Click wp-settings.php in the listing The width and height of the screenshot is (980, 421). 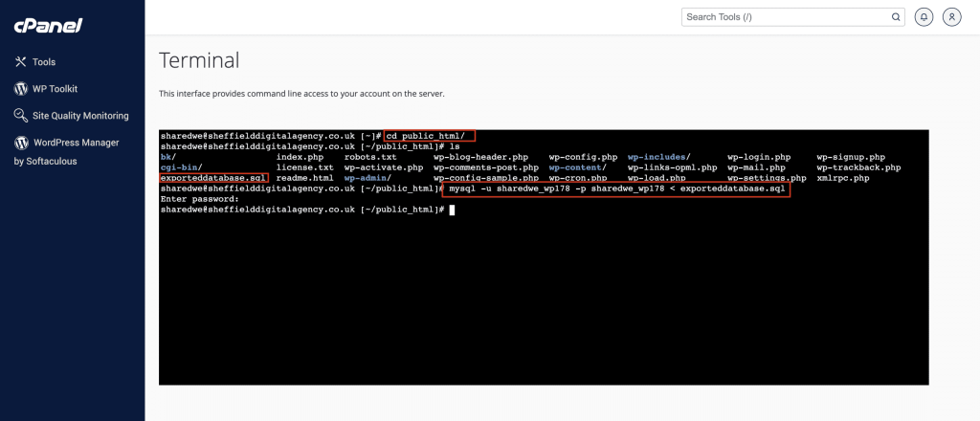coord(767,178)
